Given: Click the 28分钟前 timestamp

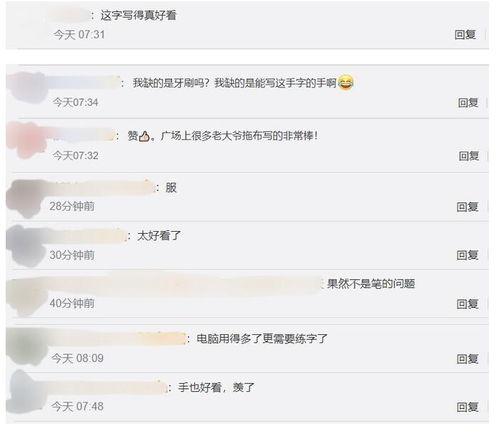Looking at the screenshot, I should point(72,206).
